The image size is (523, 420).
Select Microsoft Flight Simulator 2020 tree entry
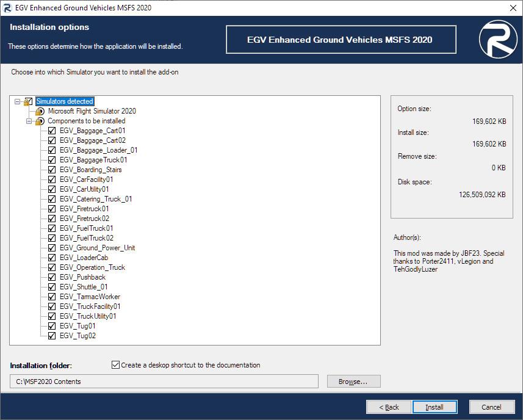[x=92, y=111]
